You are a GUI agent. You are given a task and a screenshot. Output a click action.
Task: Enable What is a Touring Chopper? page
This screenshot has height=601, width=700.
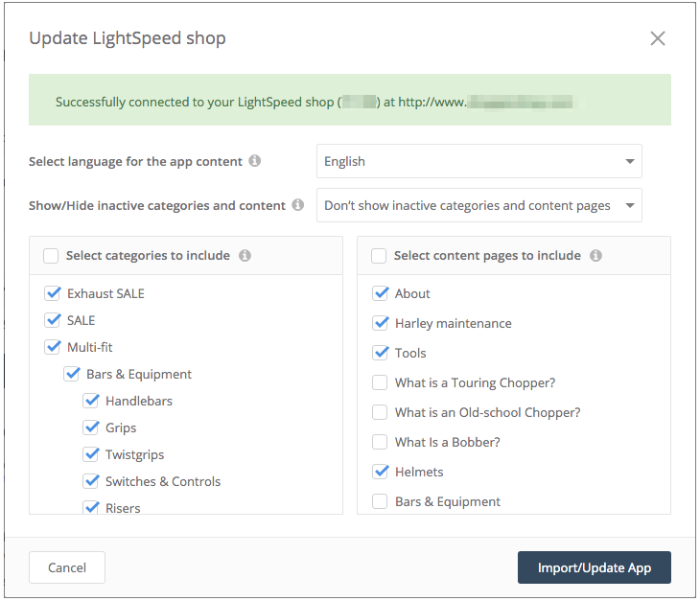tap(381, 382)
